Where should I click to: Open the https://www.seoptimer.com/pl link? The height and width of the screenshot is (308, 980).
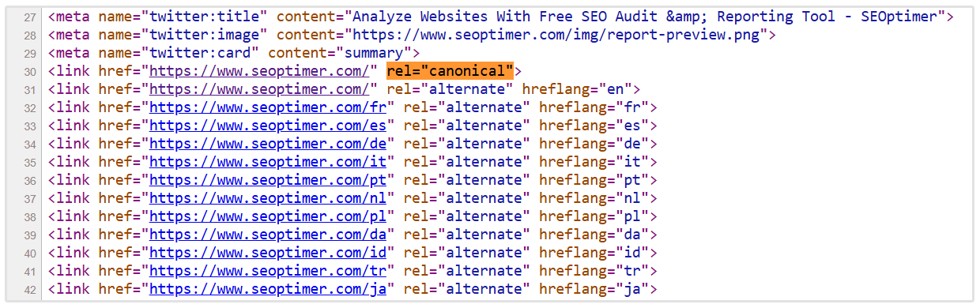click(268, 216)
